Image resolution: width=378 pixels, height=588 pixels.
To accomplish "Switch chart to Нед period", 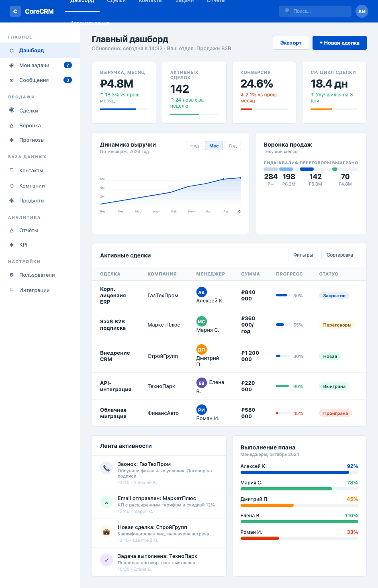I will click(x=195, y=146).
